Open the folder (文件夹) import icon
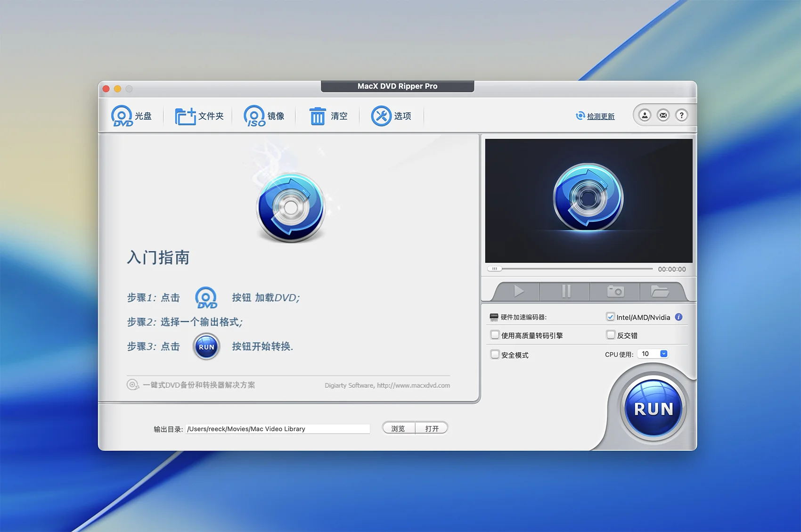801x532 pixels. [x=185, y=116]
